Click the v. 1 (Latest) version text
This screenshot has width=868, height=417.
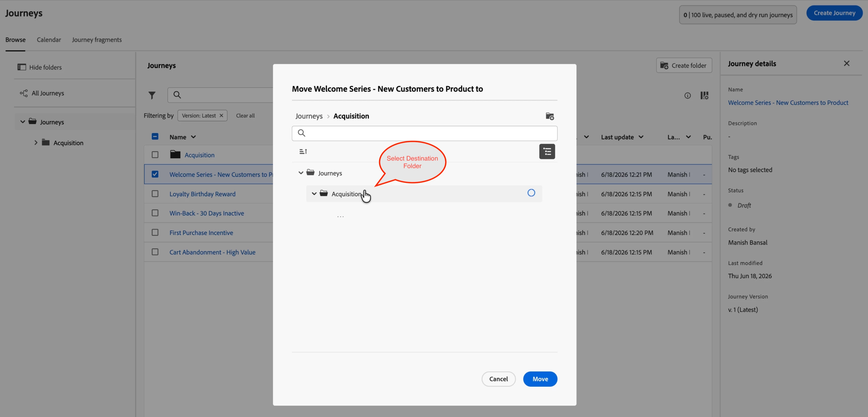click(x=743, y=309)
